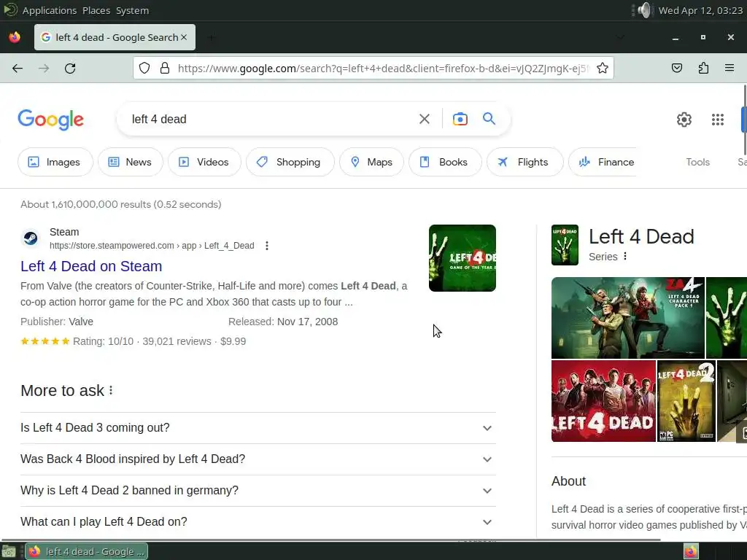Viewport: 747px width, 560px height.
Task: Open Books results filter
Action: point(445,162)
